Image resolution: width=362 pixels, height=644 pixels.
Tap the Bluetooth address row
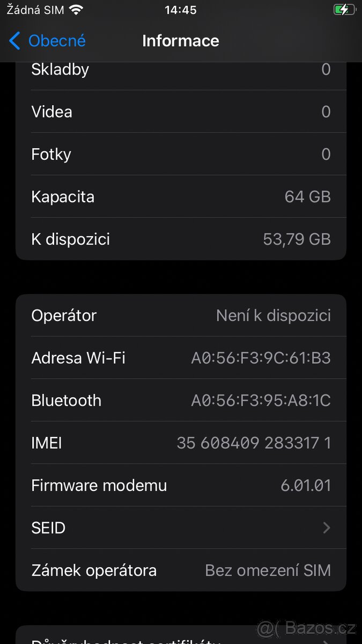[x=181, y=400]
